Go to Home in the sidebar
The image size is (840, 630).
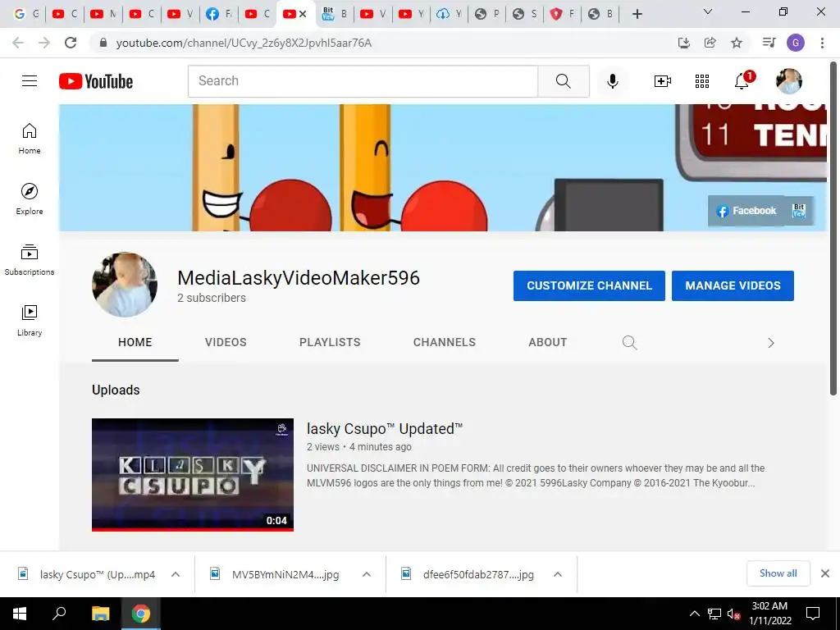point(30,139)
